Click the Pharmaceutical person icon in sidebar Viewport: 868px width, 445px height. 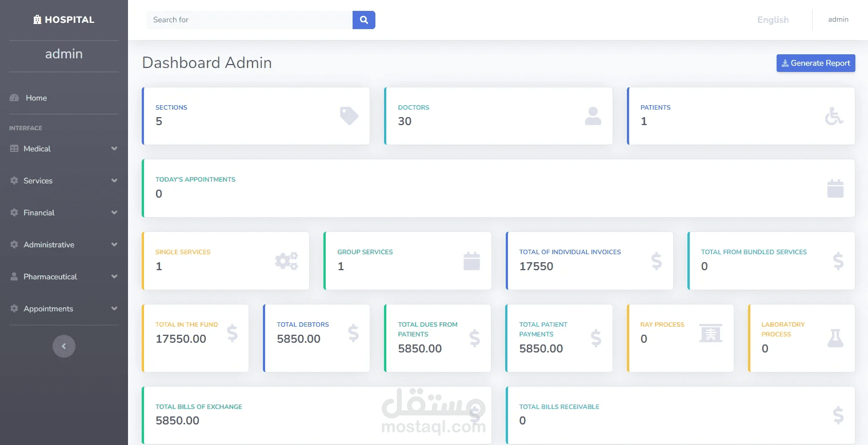(x=14, y=276)
